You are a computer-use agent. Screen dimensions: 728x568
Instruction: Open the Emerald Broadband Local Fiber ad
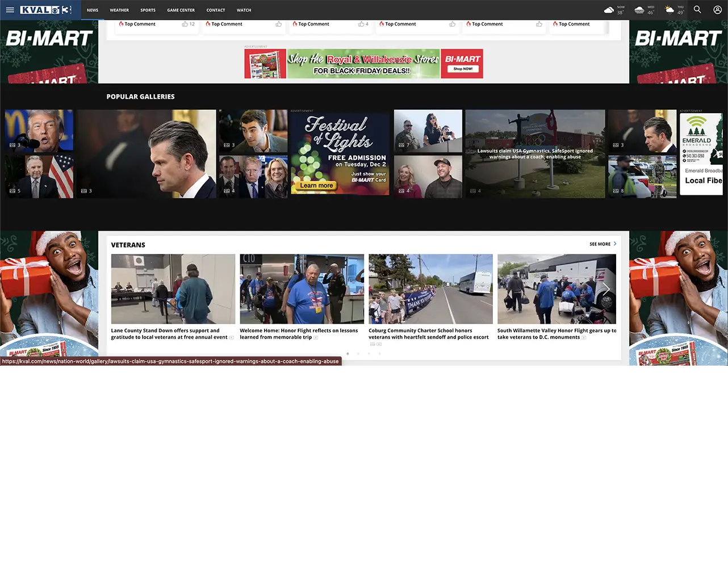[x=702, y=154]
